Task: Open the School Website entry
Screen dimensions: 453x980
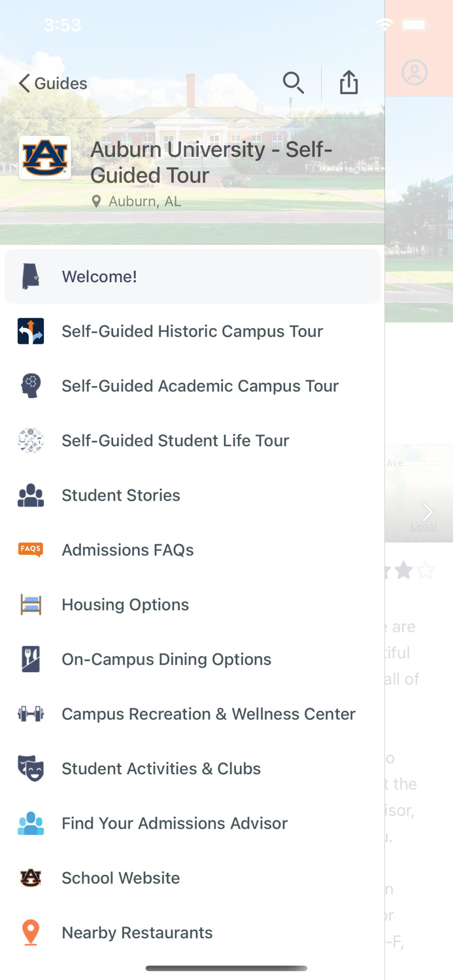Action: pyautogui.click(x=120, y=877)
